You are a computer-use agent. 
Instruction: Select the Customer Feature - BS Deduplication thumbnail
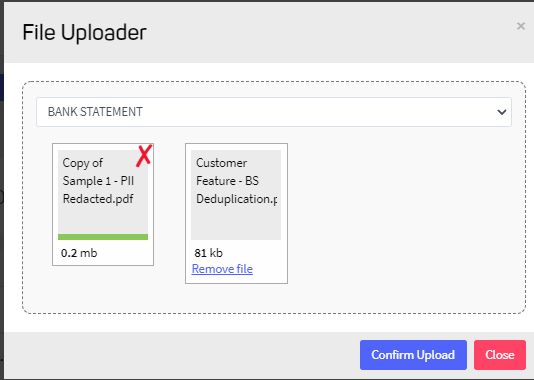(236, 195)
